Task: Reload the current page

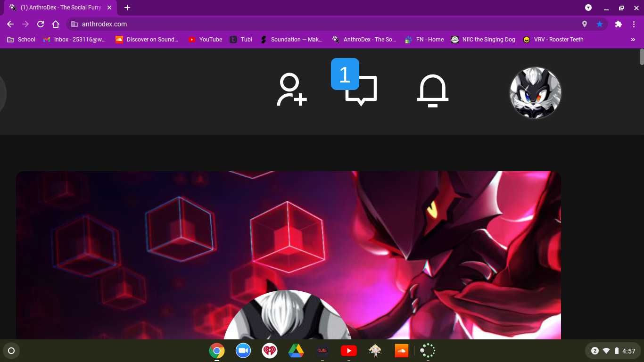Action: coord(41,24)
